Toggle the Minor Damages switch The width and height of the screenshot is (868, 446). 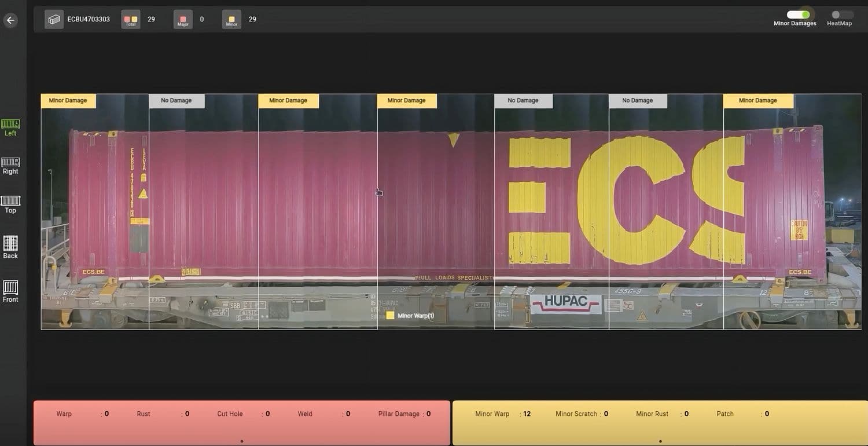click(798, 14)
